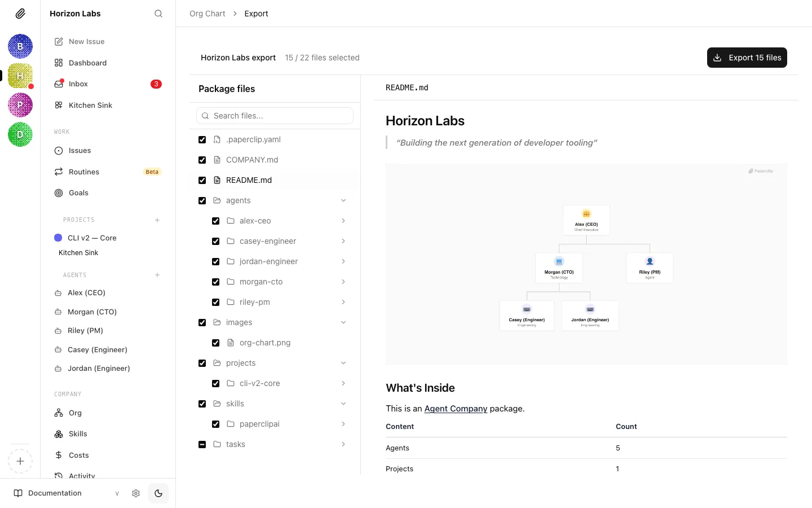This screenshot has height=508, width=812.
Task: Open the Inbox with 3 notifications
Action: pos(108,84)
